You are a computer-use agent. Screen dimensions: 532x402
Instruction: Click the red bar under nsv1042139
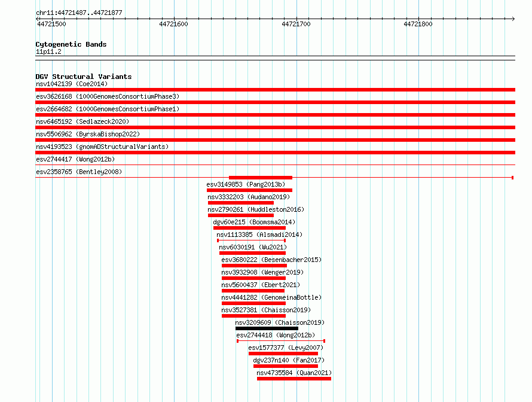pyautogui.click(x=275, y=90)
